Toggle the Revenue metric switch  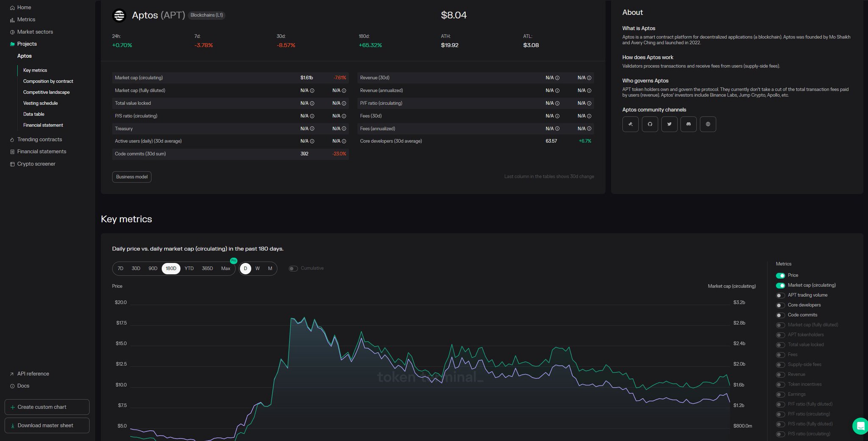tap(780, 374)
